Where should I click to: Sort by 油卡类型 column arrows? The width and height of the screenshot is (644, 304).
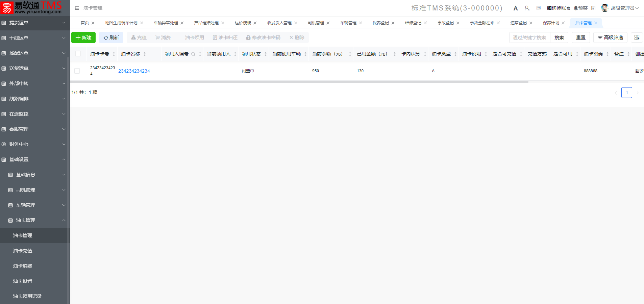pyautogui.click(x=455, y=54)
